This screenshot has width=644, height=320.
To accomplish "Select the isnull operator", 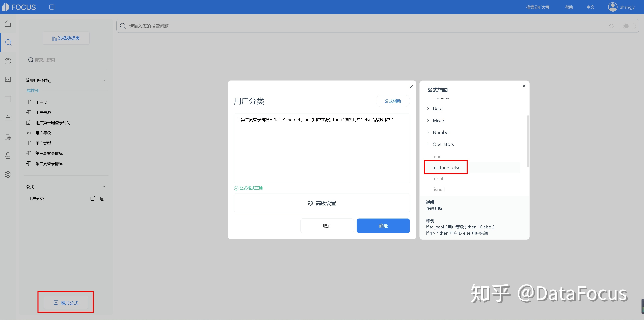I will [439, 189].
